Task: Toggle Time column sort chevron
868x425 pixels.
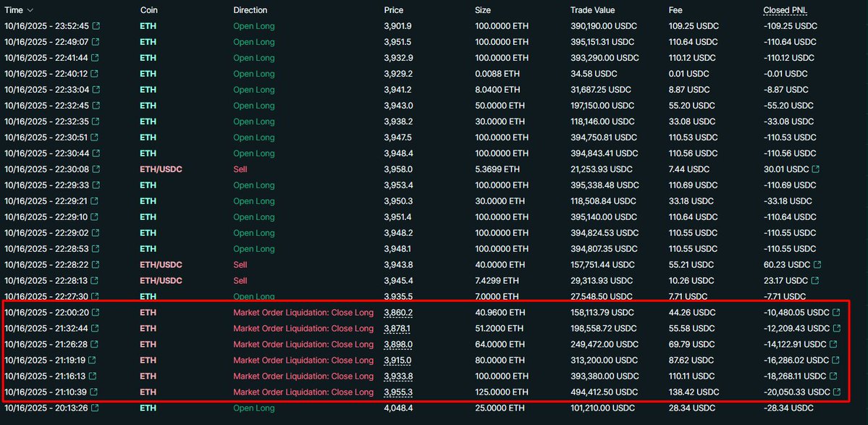Action: (x=30, y=11)
